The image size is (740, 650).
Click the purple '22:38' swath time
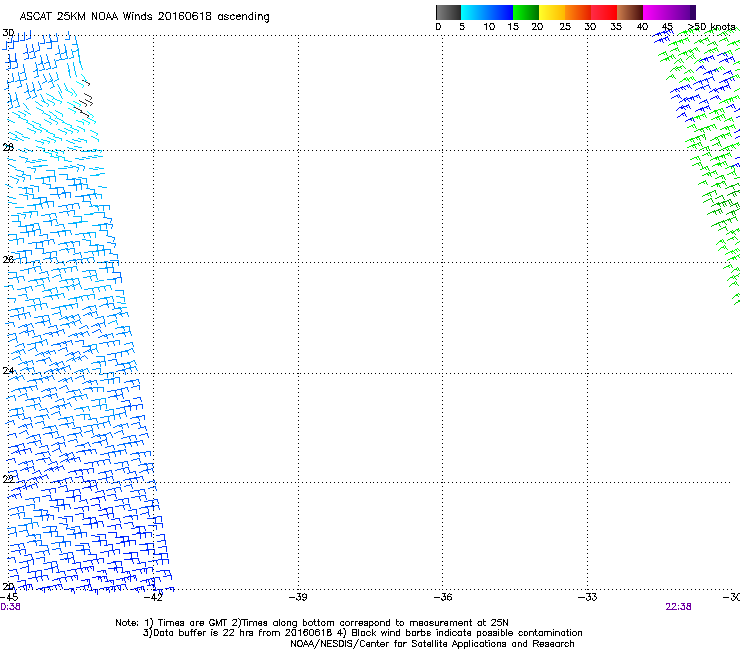pyautogui.click(x=678, y=607)
